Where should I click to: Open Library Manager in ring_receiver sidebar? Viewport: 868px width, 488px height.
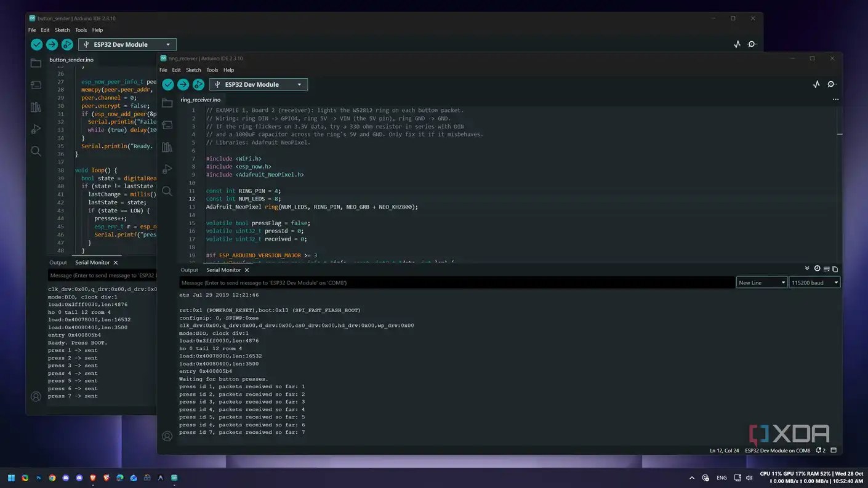point(167,148)
